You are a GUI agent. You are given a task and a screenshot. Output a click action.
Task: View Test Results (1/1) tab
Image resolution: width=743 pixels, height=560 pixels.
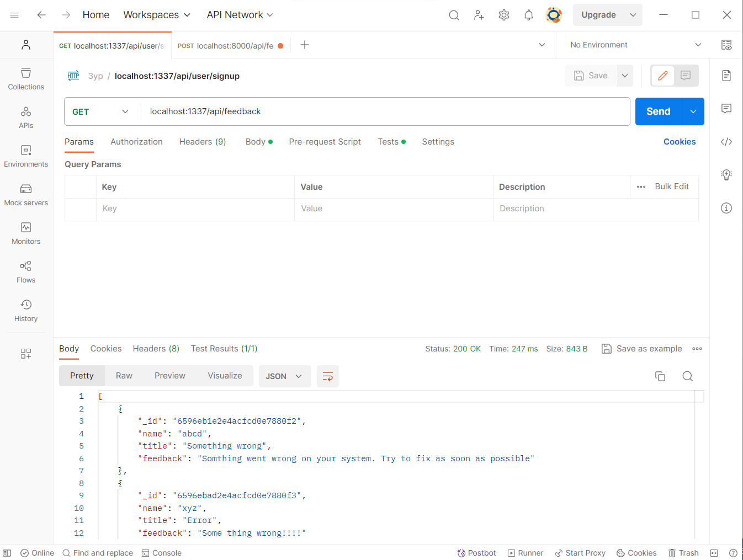(224, 349)
